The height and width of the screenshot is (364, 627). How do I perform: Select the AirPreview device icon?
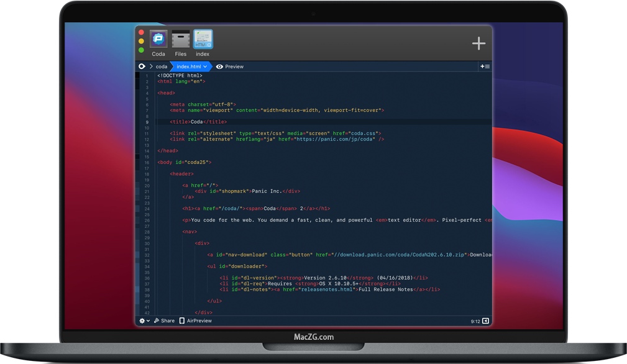[181, 321]
